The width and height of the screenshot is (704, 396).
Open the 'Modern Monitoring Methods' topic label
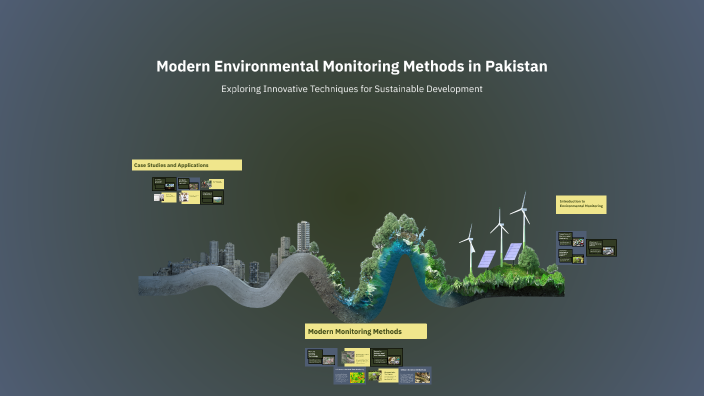tap(366, 331)
